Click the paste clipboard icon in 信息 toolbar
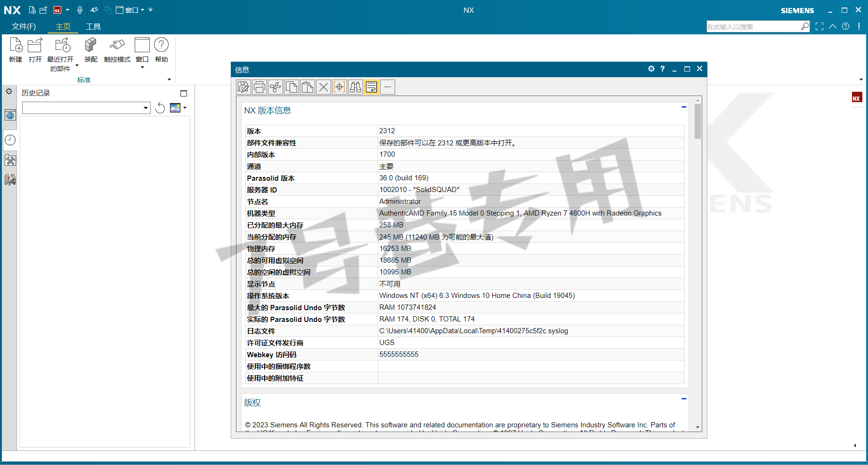Screen dimensions: 868x465 tap(308, 87)
